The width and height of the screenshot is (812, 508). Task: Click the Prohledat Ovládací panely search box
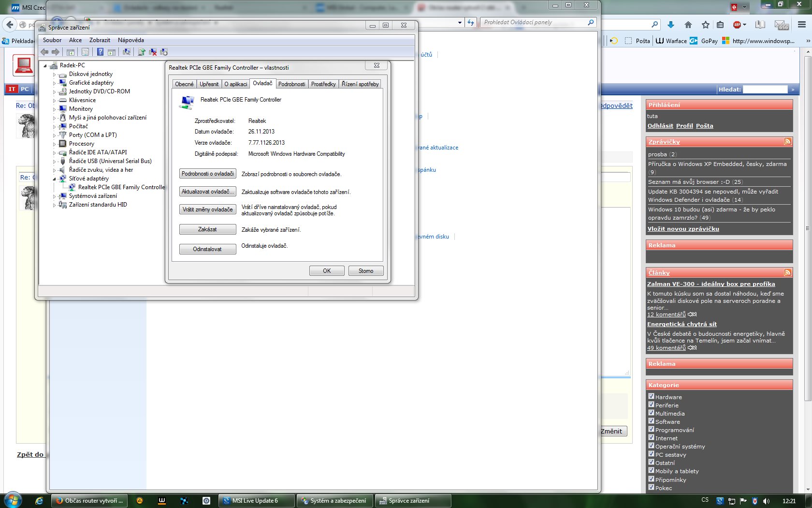pyautogui.click(x=538, y=22)
